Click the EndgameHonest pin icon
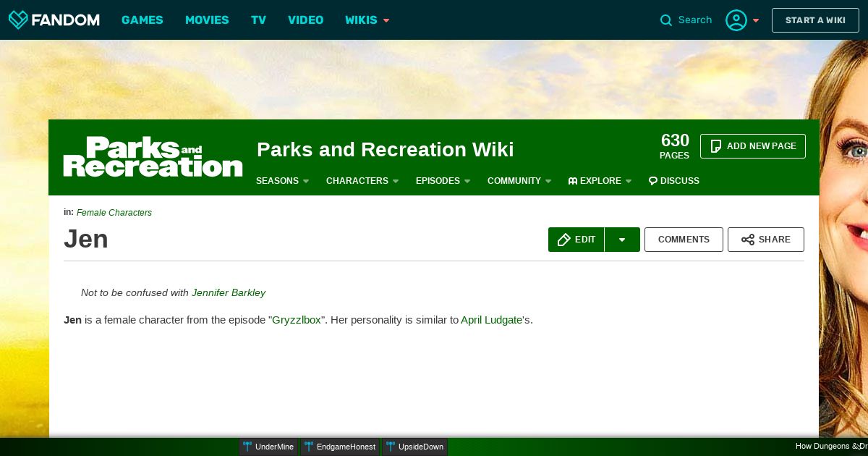Viewport: 868px width, 456px height. [x=309, y=447]
